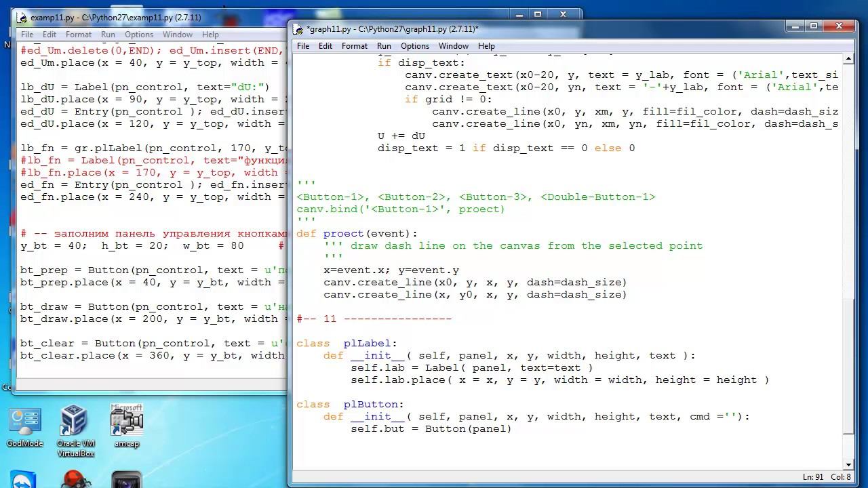Click graph11.py vertical scrollbar thumb
Screen dimensions: 868x488
pos(848,367)
